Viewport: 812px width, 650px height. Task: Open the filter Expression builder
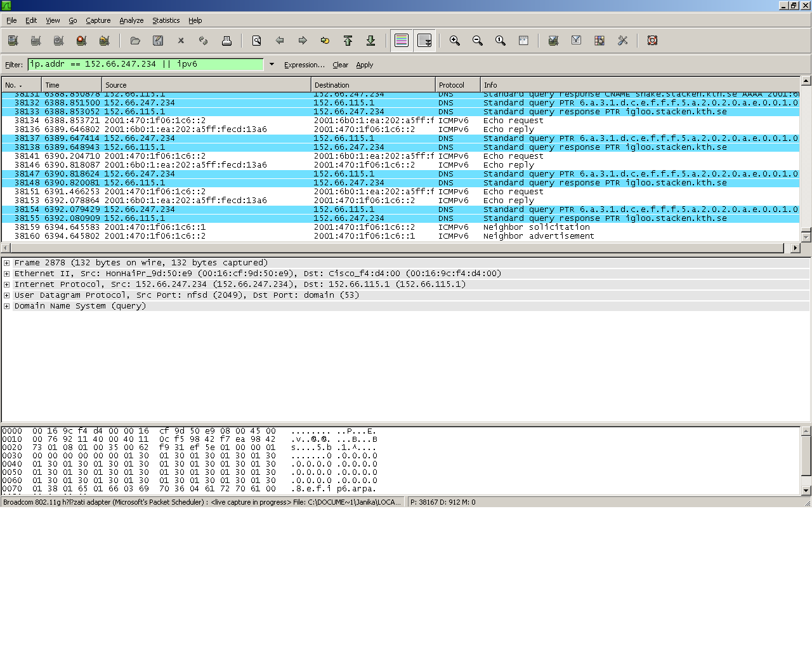click(304, 65)
